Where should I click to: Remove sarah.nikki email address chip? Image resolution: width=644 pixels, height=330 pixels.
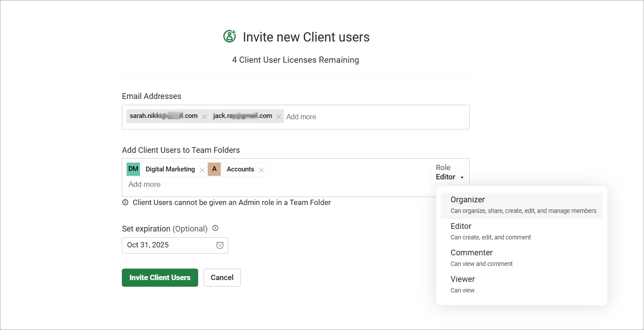coord(204,117)
